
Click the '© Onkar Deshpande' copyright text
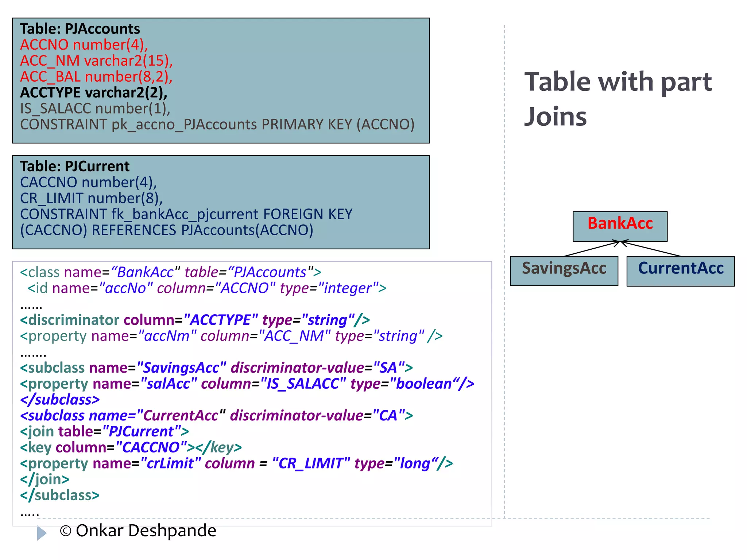(138, 530)
